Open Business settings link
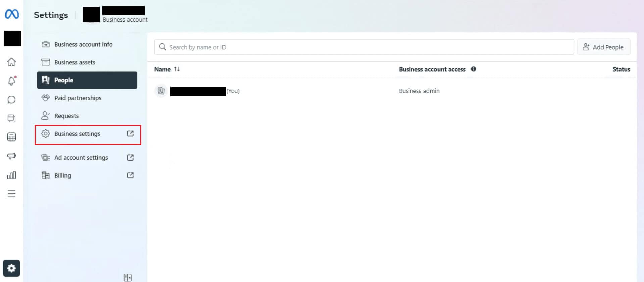The image size is (644, 282). point(88,134)
